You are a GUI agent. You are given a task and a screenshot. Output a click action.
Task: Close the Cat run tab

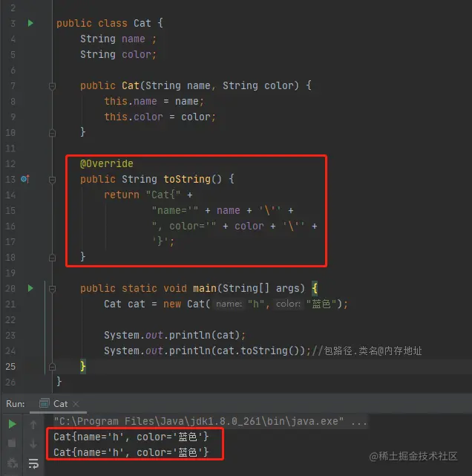tap(76, 404)
